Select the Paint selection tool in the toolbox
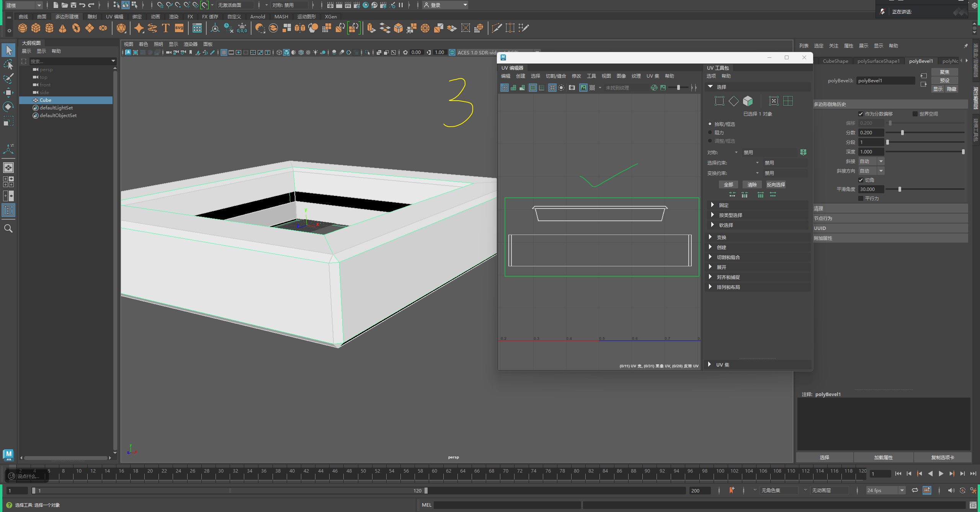Viewport: 980px width, 512px height. click(8, 78)
